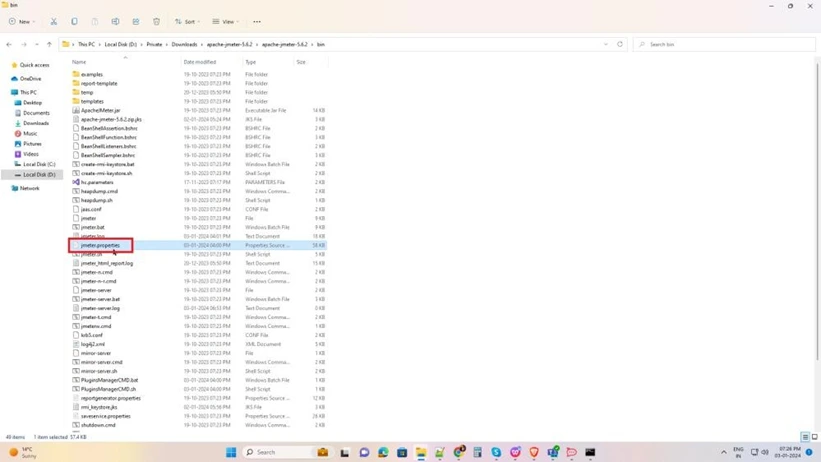Open Downloads in the sidebar
Viewport: 821px width, 462px height.
[32, 123]
